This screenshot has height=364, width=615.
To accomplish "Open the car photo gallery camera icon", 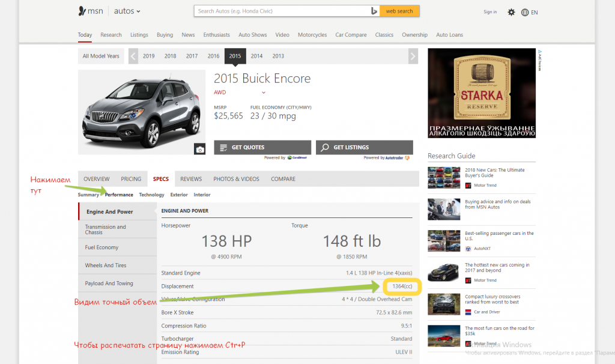I will pos(199,149).
